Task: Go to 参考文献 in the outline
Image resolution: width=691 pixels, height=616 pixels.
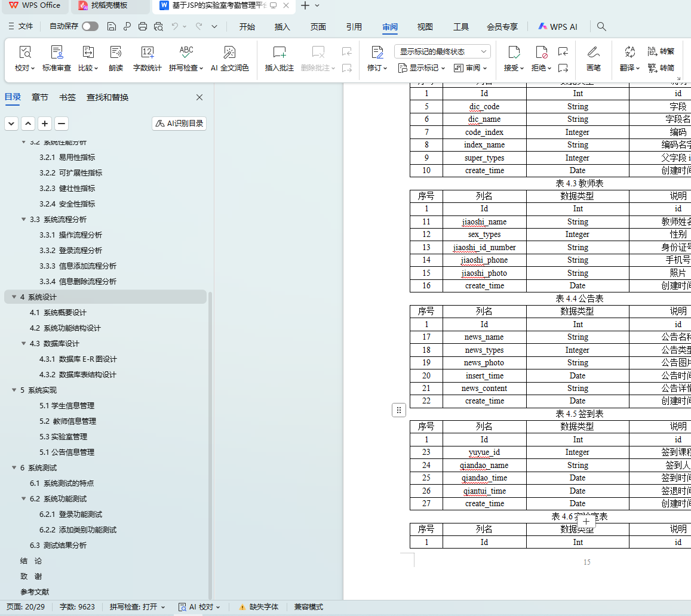Action: point(35,592)
